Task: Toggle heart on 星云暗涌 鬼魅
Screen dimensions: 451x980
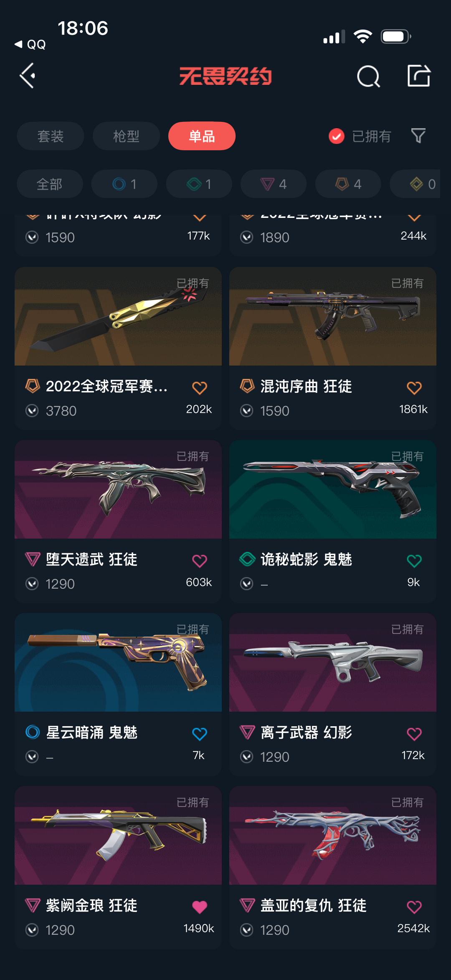Action: (x=200, y=734)
